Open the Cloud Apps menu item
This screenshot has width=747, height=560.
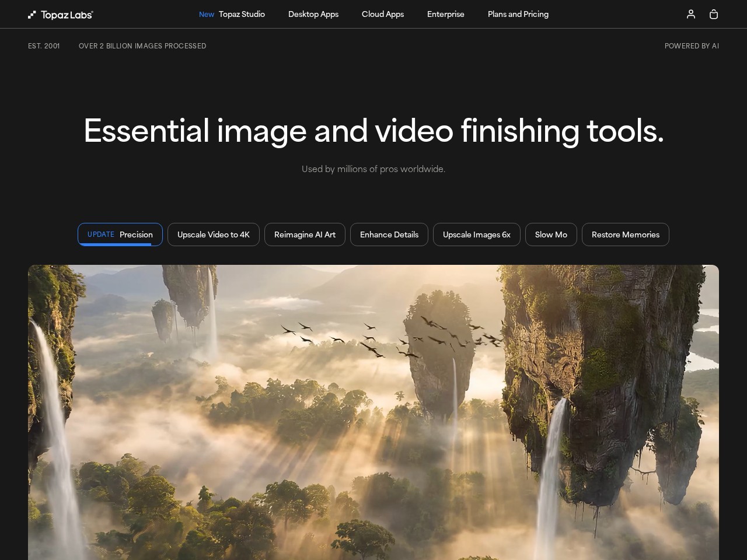click(x=383, y=14)
